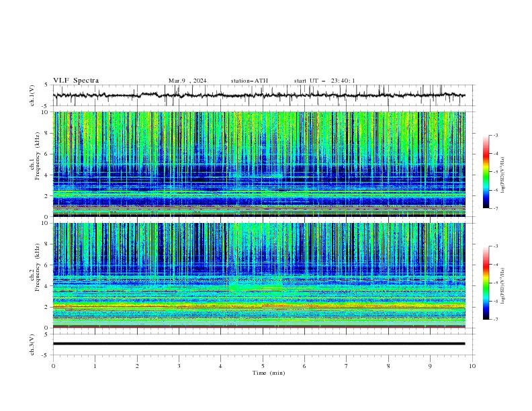Click the ch.2 spectrogram color scale bar
The width and height of the screenshot is (532, 411).
[486, 283]
